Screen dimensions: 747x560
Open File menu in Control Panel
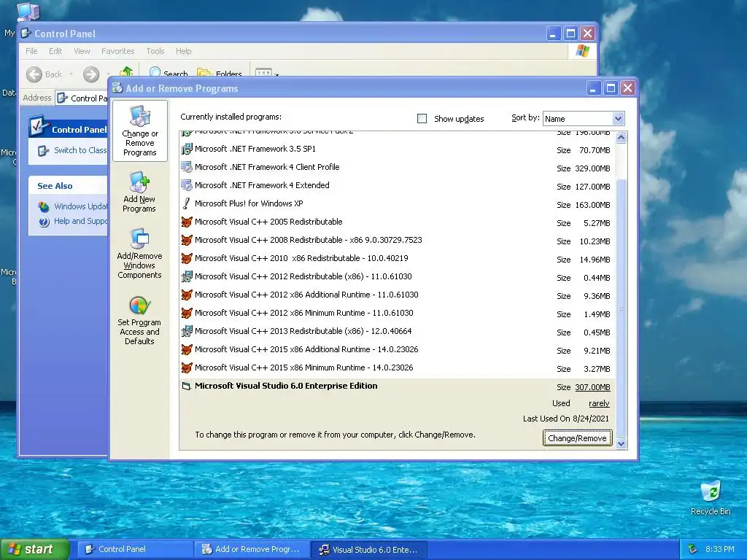click(31, 51)
